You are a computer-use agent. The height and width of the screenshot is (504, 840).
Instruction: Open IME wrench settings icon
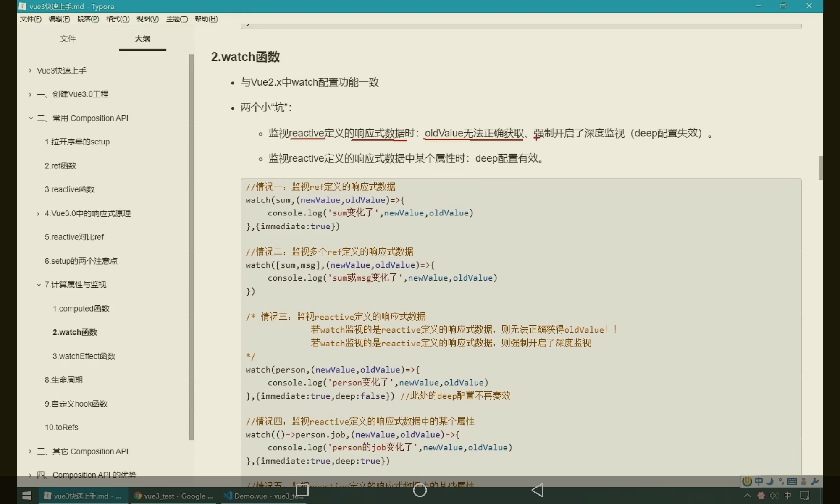(815, 482)
